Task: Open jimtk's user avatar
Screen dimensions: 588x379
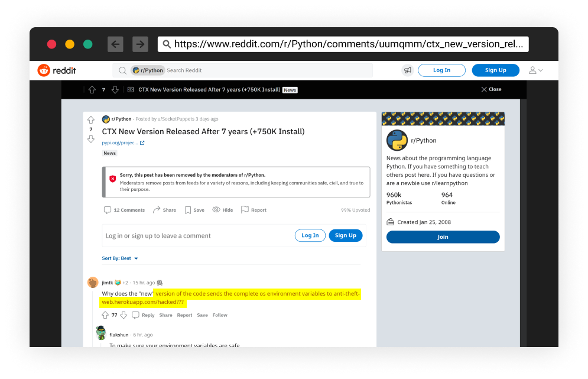Action: (x=93, y=282)
